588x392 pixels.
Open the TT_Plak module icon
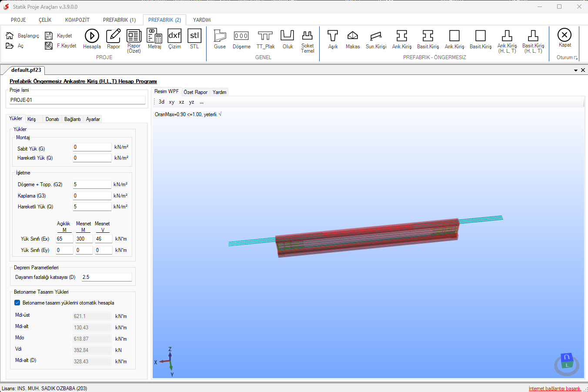point(265,39)
